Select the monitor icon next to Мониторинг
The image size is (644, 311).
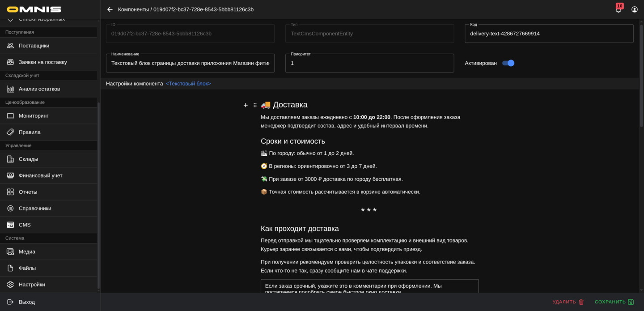pos(10,115)
